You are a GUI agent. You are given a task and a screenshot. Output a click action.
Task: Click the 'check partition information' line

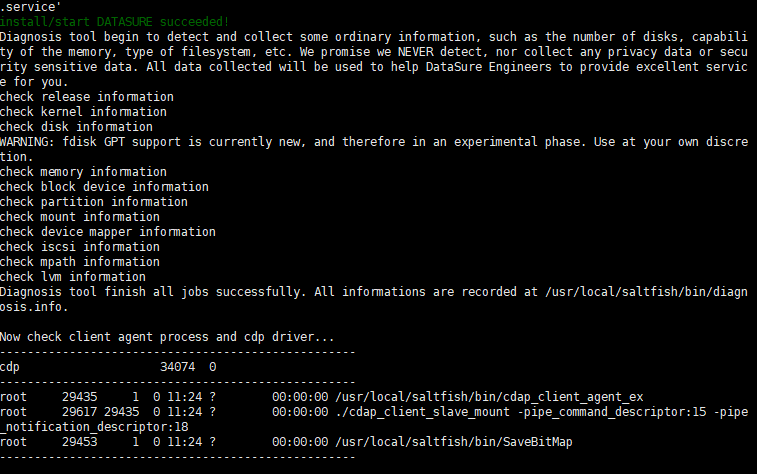pos(94,202)
